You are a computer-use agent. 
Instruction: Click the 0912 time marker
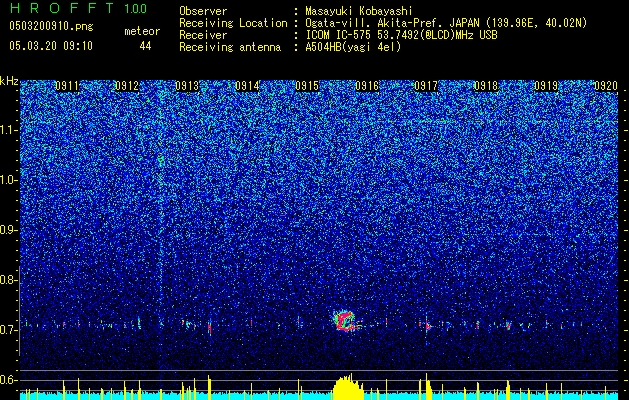(127, 86)
